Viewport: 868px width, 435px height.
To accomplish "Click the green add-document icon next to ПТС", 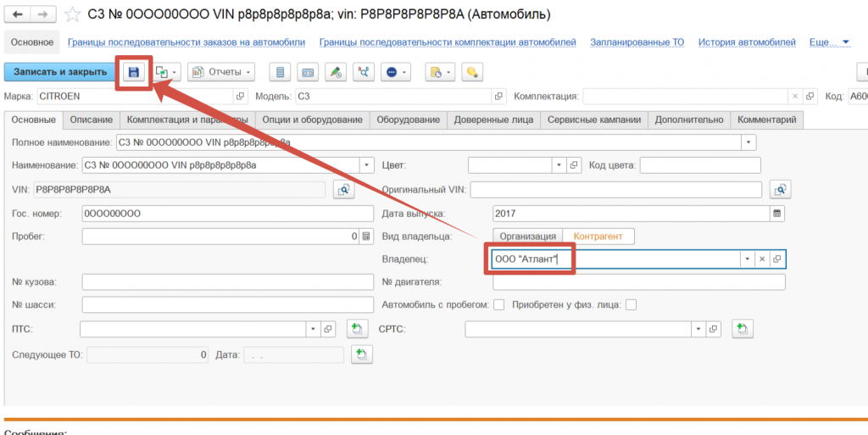I will [356, 328].
